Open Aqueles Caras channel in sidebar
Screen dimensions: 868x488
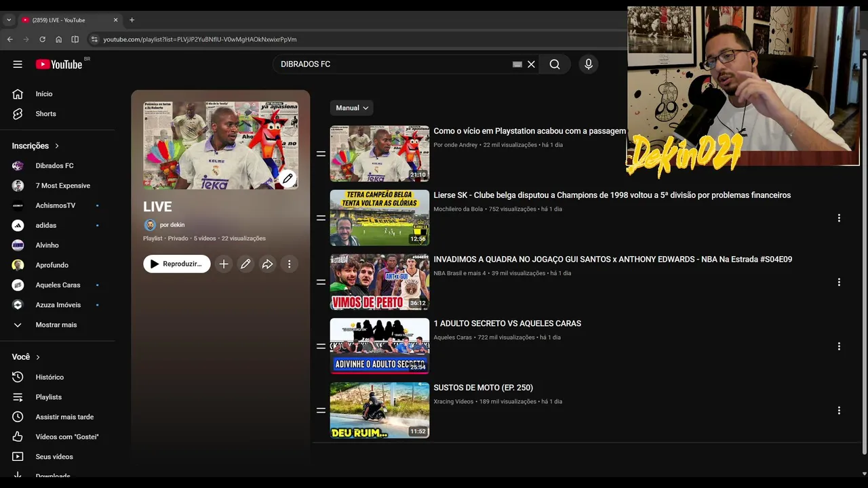tap(57, 285)
